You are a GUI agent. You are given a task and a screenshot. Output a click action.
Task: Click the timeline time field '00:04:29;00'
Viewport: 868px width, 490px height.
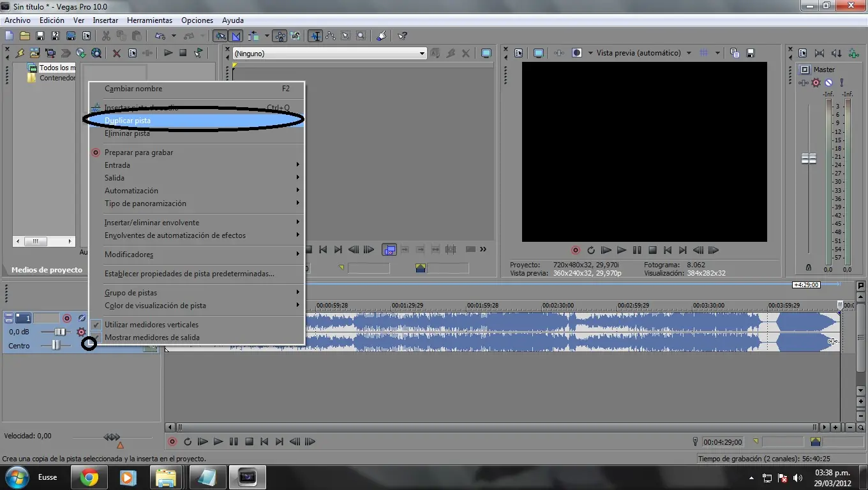tap(722, 442)
